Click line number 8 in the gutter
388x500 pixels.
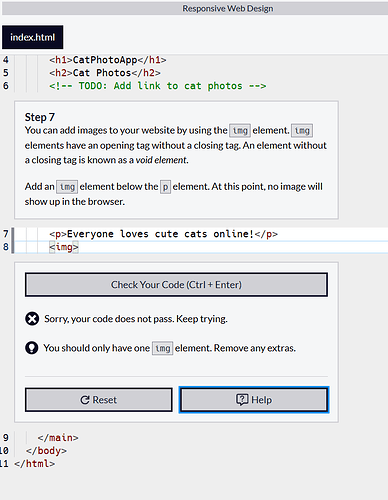coord(6,247)
